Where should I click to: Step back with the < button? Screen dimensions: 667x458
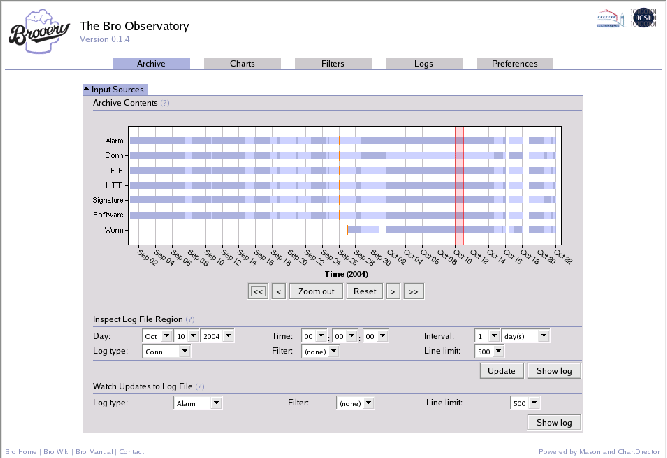pos(278,291)
